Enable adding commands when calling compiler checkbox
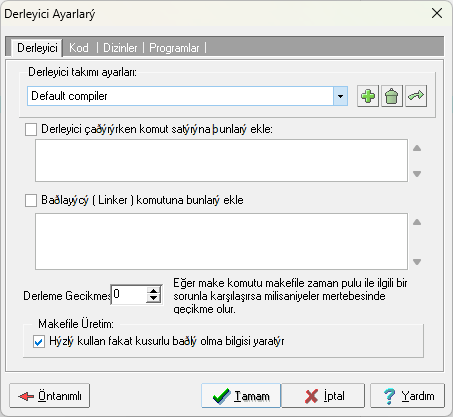 (x=31, y=129)
